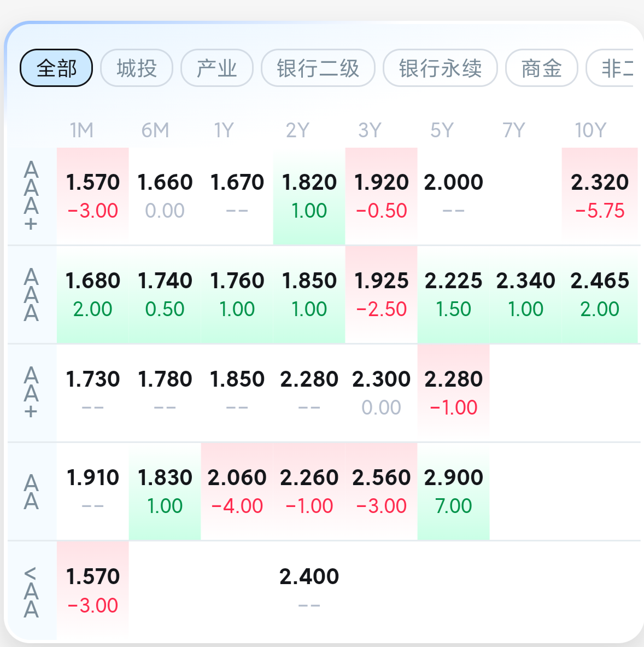
Task: Select the 全部 filter tab
Action: (56, 68)
